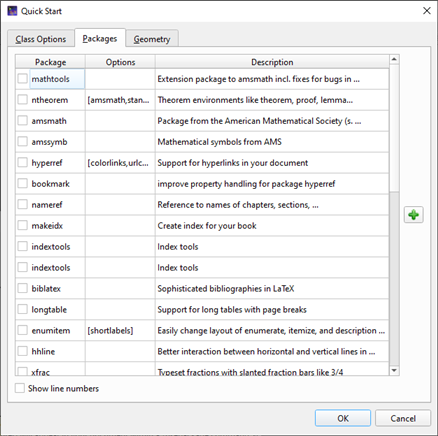The width and height of the screenshot is (438, 436).
Task: Click the 'Reference to names of chapters' description
Action: point(238,205)
